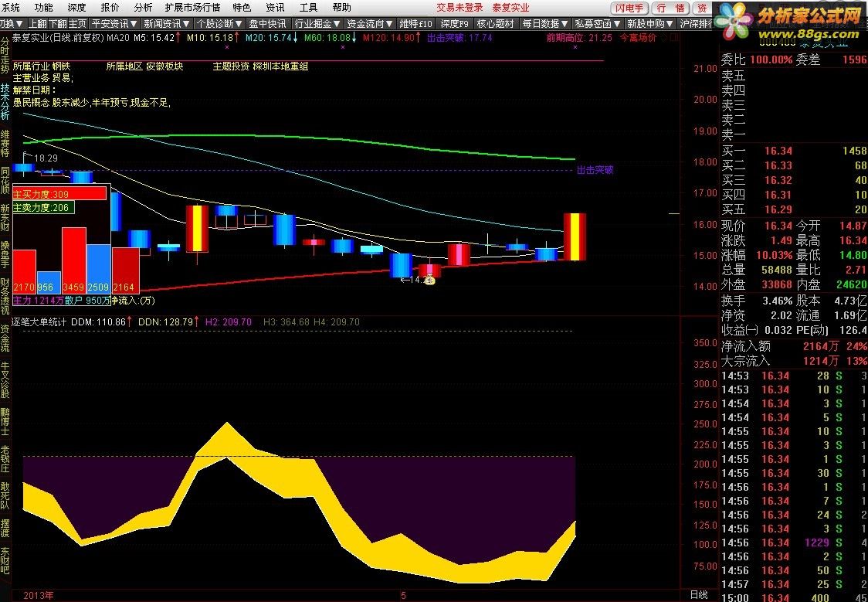Open the 工具 menu
Image resolution: width=868 pixels, height=602 pixels.
(x=308, y=8)
